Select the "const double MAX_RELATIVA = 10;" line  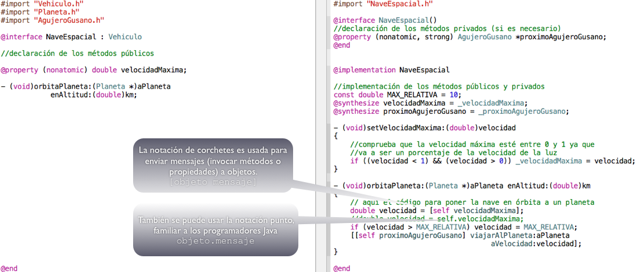click(x=398, y=95)
